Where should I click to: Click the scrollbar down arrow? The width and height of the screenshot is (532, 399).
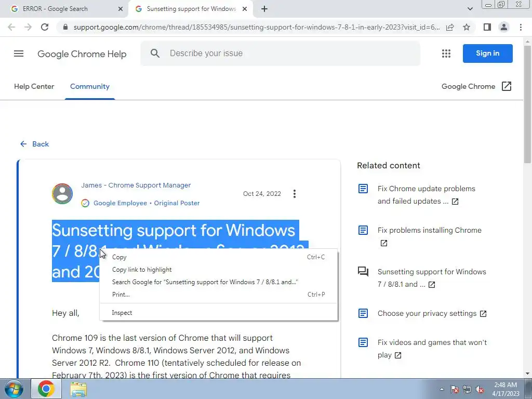pos(527,374)
